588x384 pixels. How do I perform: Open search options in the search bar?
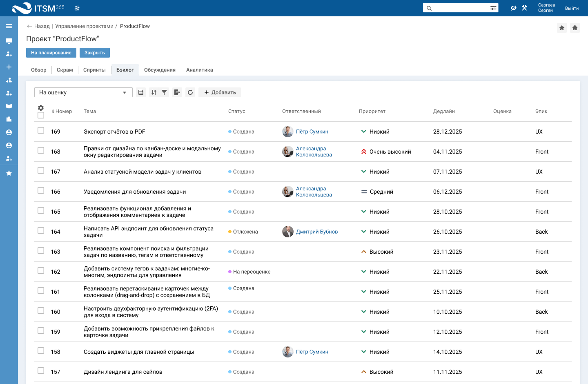tap(493, 8)
